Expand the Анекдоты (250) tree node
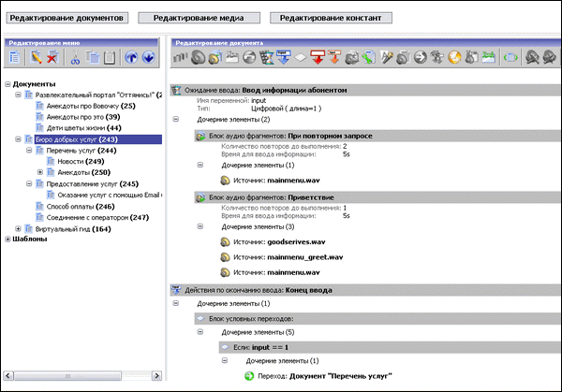 pyautogui.click(x=39, y=172)
